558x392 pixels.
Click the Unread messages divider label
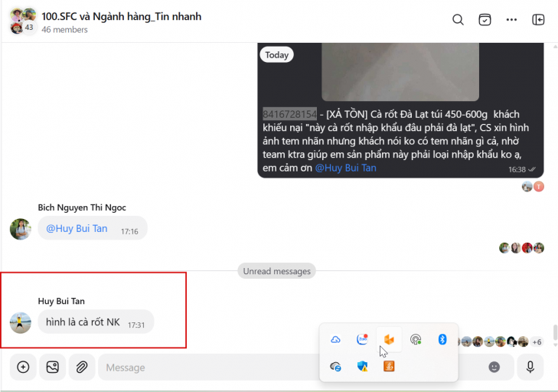coord(276,271)
